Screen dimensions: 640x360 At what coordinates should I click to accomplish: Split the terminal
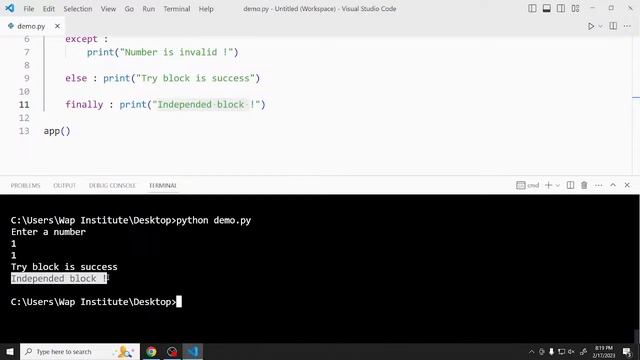pos(570,185)
